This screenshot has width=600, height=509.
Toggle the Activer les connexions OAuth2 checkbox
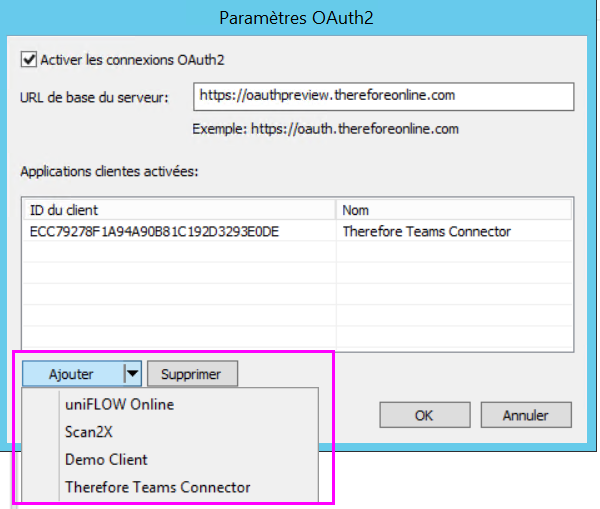click(28, 60)
